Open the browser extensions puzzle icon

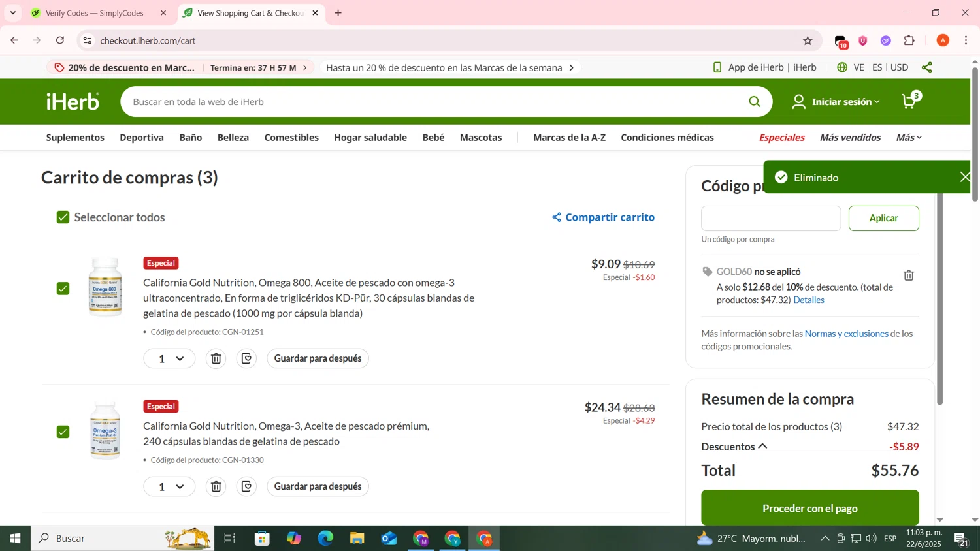[909, 40]
